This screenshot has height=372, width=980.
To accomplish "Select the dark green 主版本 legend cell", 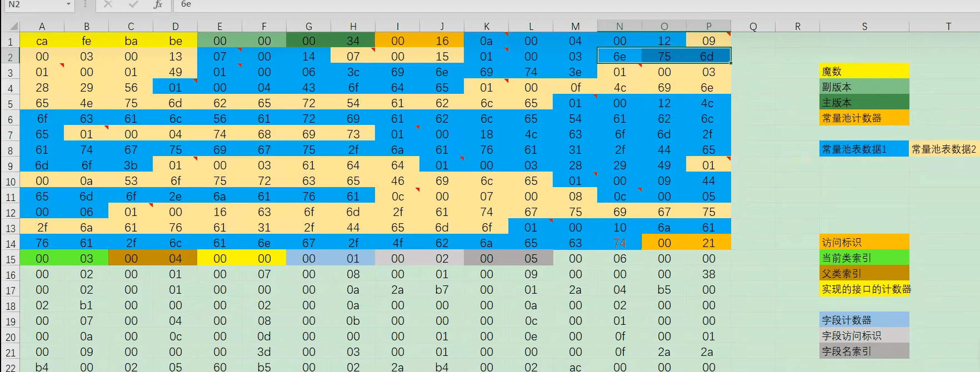I will pyautogui.click(x=864, y=102).
